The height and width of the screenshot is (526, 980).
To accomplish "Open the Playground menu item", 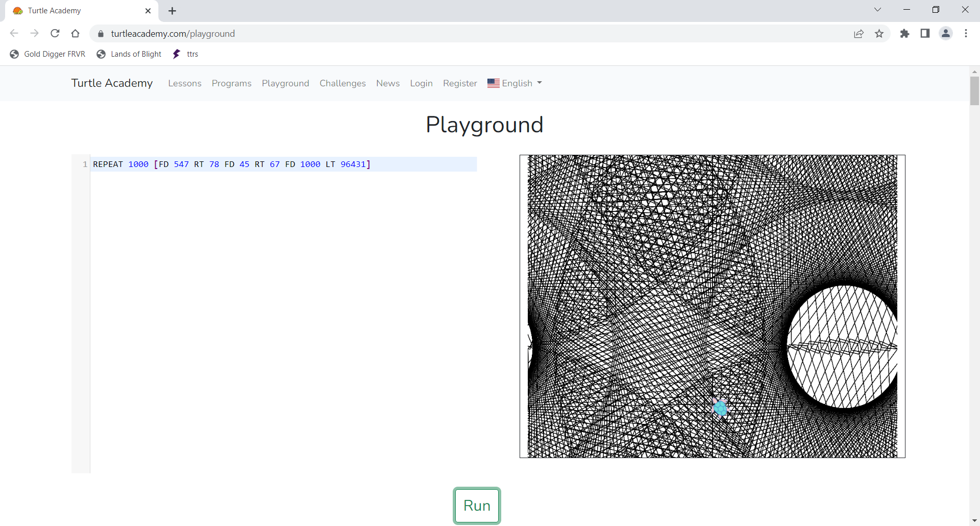I will [285, 83].
